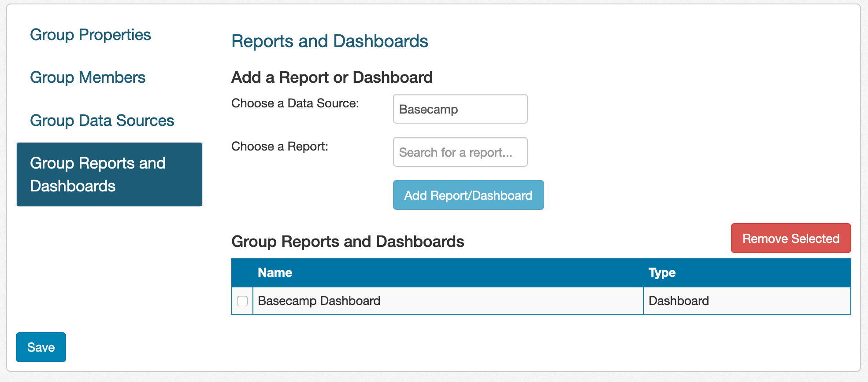Image resolution: width=868 pixels, height=382 pixels.
Task: Click the empty header cell above the checkbox
Action: [242, 273]
